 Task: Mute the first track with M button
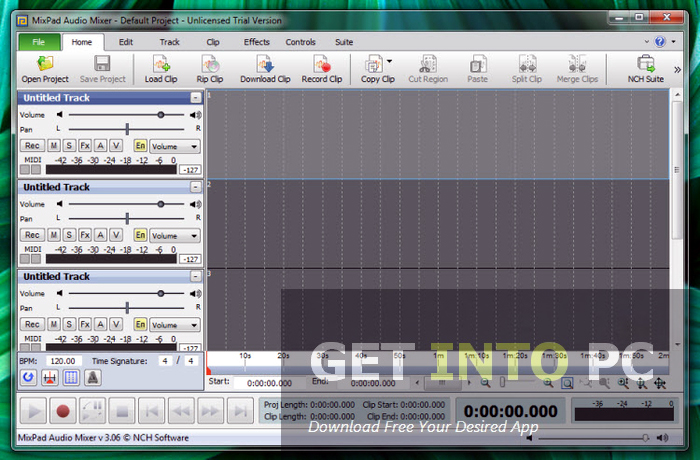pyautogui.click(x=54, y=146)
